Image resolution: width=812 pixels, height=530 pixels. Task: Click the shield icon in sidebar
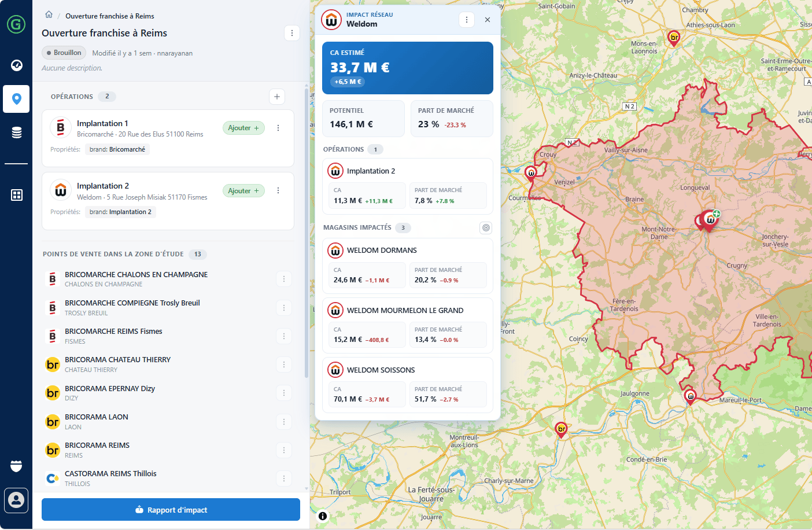click(16, 466)
